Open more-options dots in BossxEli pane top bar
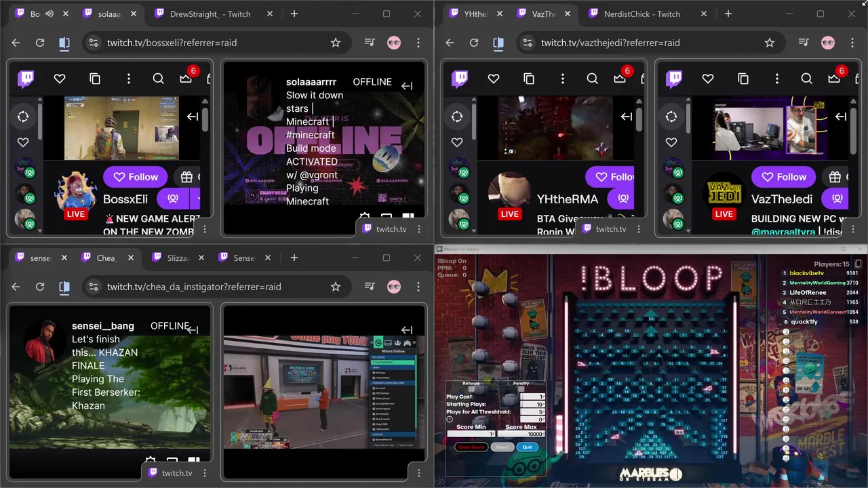Screen dimensions: 868x488 (x=128, y=79)
